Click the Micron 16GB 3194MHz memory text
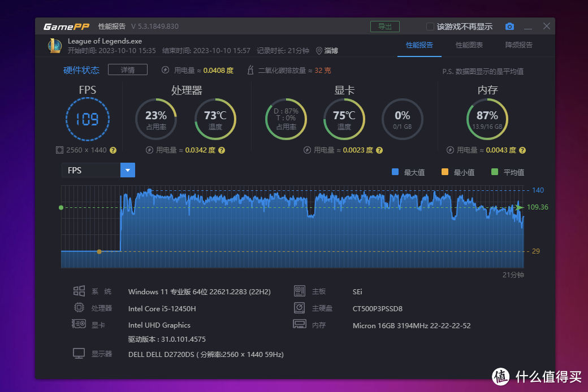588x392 pixels. pyautogui.click(x=412, y=326)
